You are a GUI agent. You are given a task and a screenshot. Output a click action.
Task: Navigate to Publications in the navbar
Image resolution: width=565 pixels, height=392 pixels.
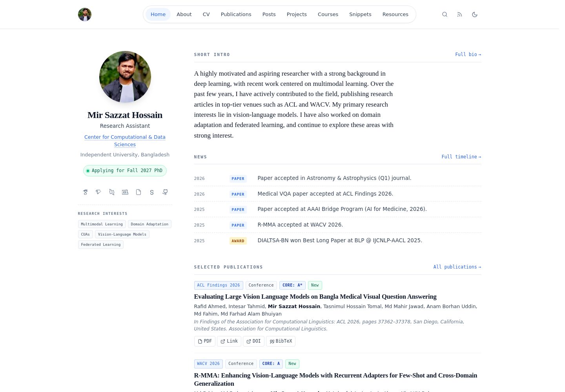[x=236, y=15]
